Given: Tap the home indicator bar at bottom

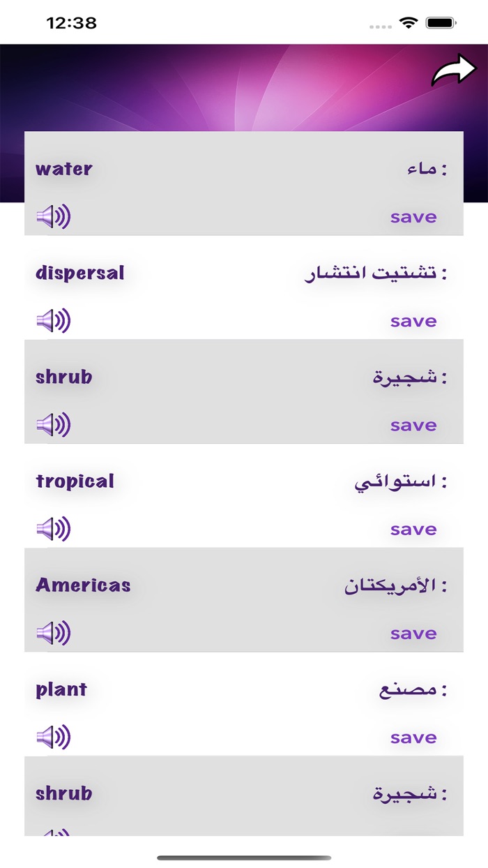Looking at the screenshot, I should pos(244,855).
